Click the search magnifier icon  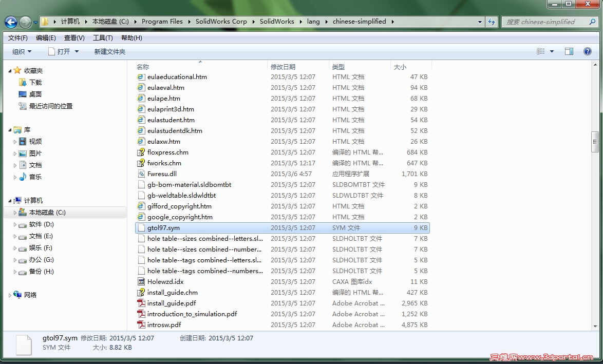coord(592,22)
